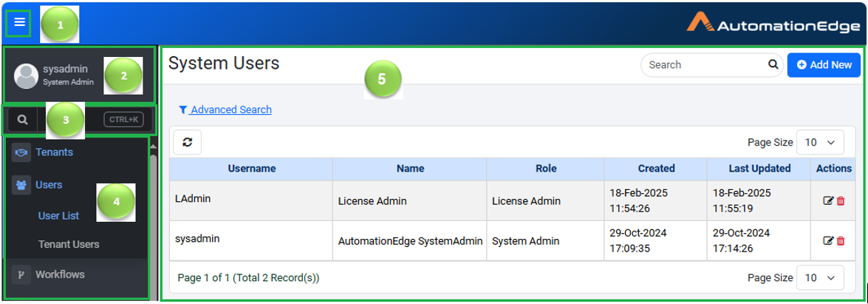Select Tenant Users in sidebar
The height and width of the screenshot is (304, 868).
coord(69,244)
